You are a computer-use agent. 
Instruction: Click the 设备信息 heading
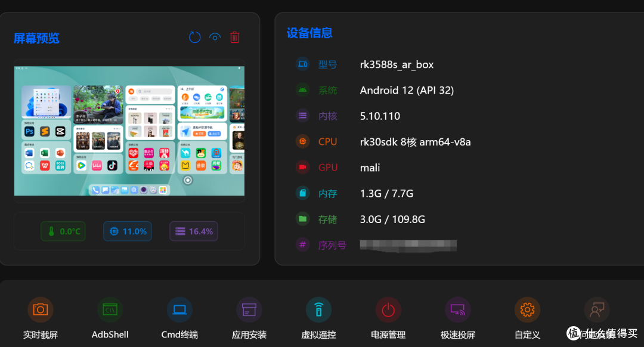309,33
